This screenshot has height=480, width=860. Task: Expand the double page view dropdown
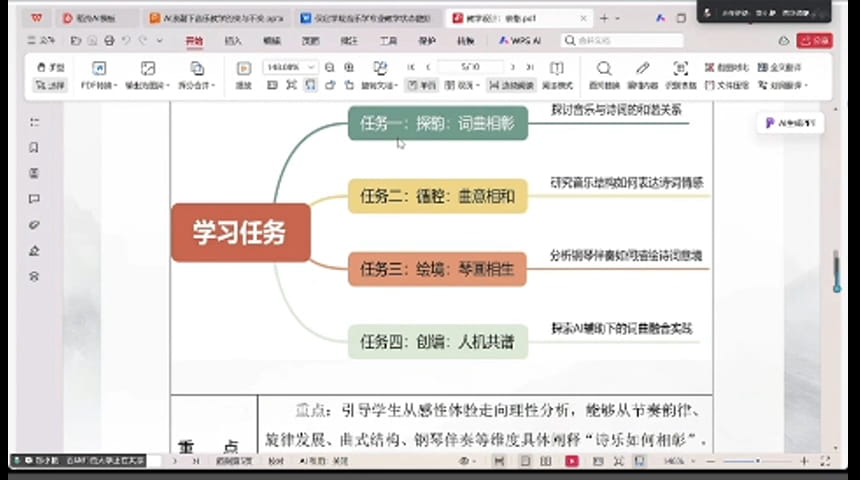click(478, 86)
